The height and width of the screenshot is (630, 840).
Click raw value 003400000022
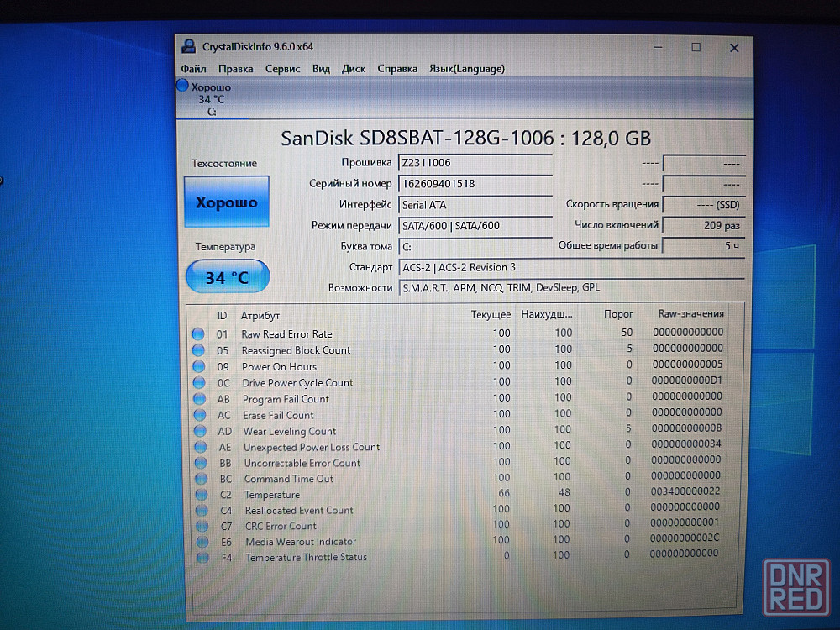tap(685, 491)
